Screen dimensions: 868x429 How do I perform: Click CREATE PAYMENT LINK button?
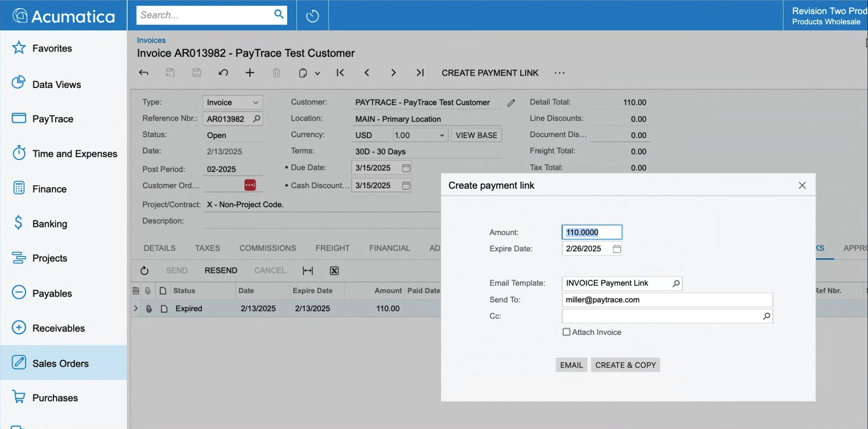[490, 73]
